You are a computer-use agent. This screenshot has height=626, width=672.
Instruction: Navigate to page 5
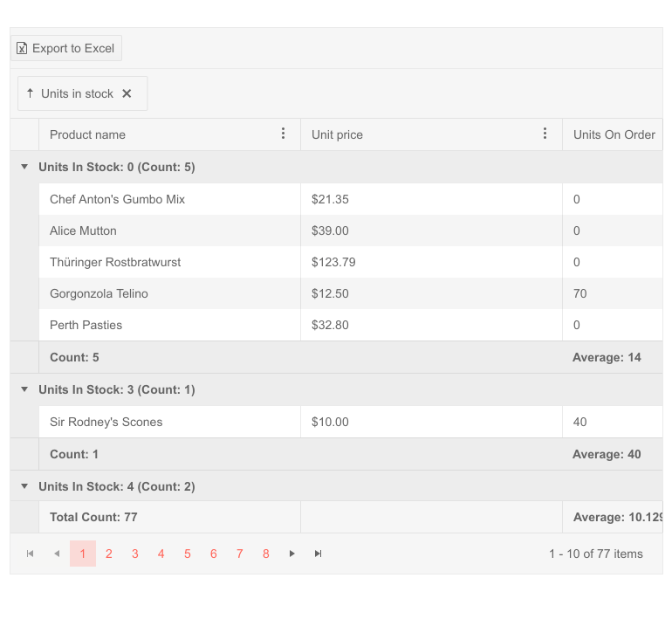coord(188,554)
